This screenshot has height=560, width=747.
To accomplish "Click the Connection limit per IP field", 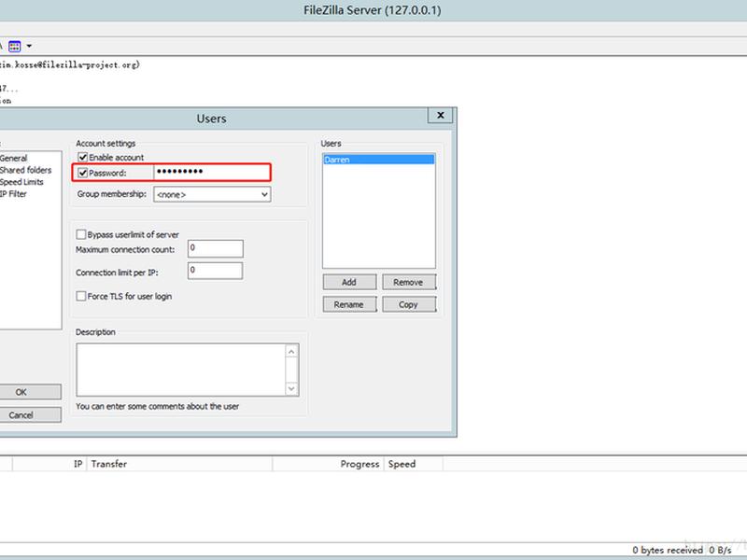I will pyautogui.click(x=215, y=271).
